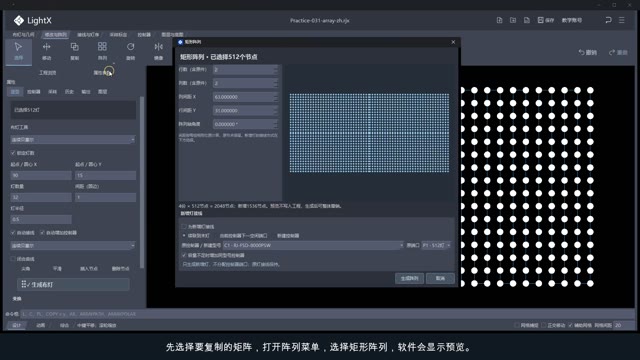Click the feedback icon near the hamburger menu

[608, 20]
